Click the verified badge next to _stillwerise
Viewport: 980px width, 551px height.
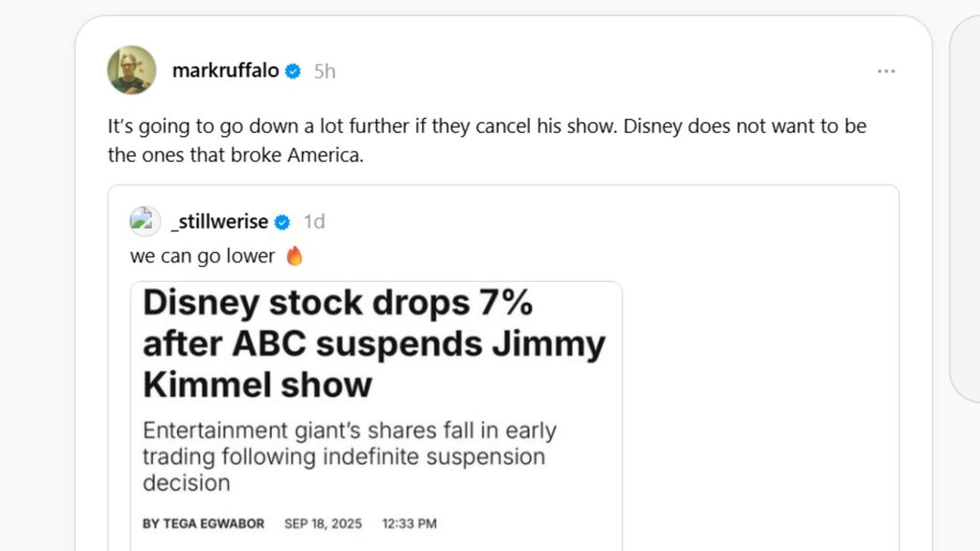click(x=280, y=221)
